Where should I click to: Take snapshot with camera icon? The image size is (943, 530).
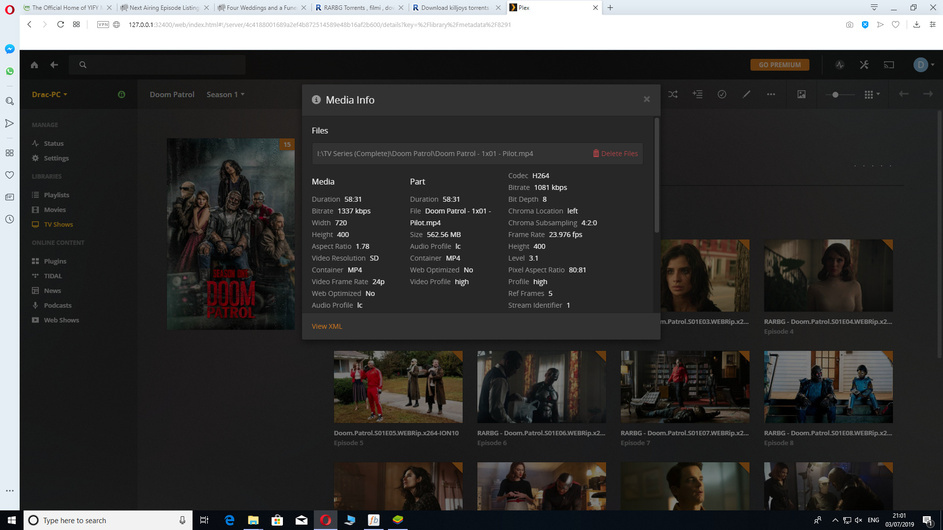pyautogui.click(x=849, y=25)
